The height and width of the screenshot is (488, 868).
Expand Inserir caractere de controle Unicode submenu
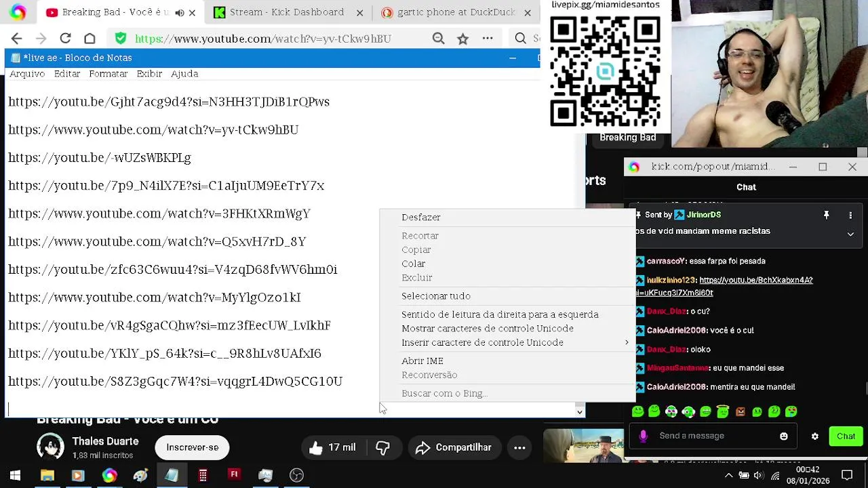point(507,343)
